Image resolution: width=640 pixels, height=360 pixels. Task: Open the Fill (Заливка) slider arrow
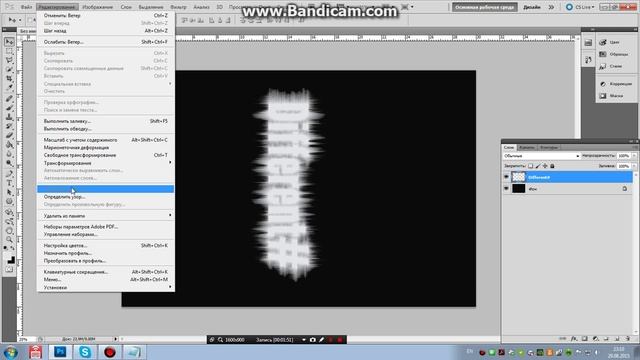click(634, 166)
